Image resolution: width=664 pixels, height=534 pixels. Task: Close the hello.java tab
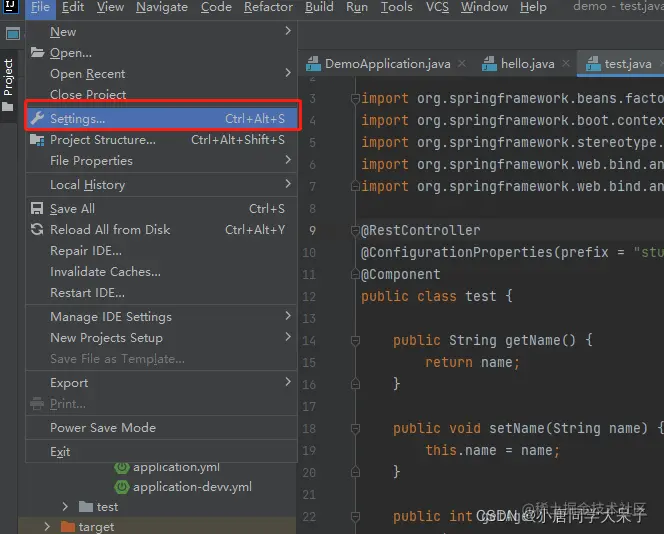pyautogui.click(x=566, y=64)
